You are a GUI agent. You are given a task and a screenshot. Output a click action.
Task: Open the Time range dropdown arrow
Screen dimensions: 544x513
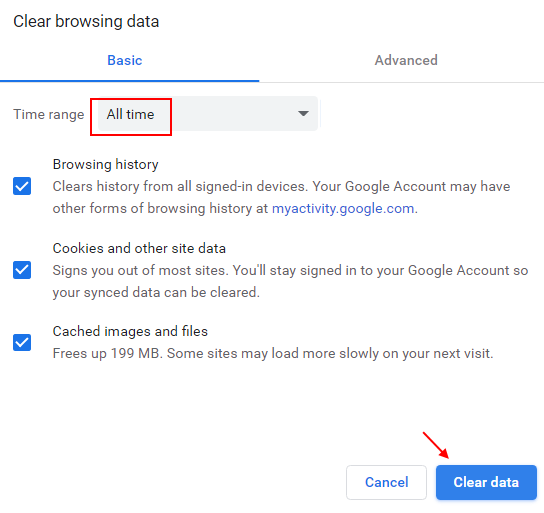(x=303, y=114)
